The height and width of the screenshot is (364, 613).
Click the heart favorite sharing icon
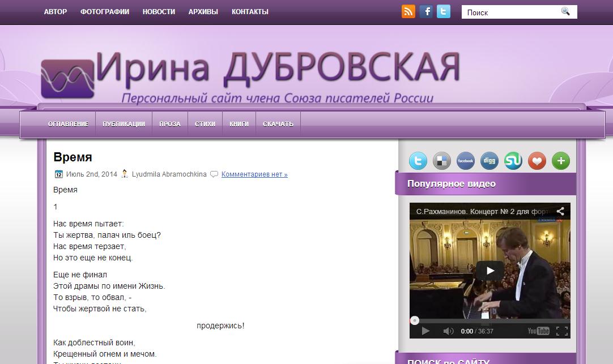coord(537,160)
